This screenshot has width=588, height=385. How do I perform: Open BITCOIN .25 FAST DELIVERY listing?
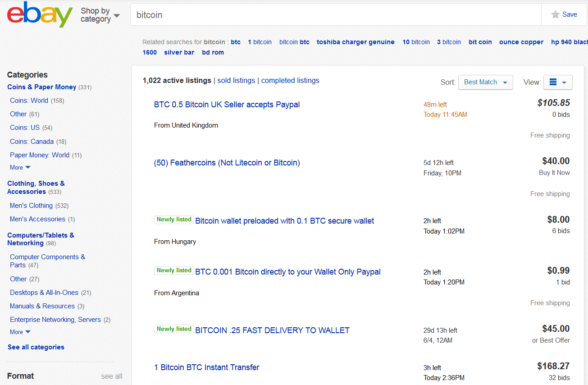272,330
